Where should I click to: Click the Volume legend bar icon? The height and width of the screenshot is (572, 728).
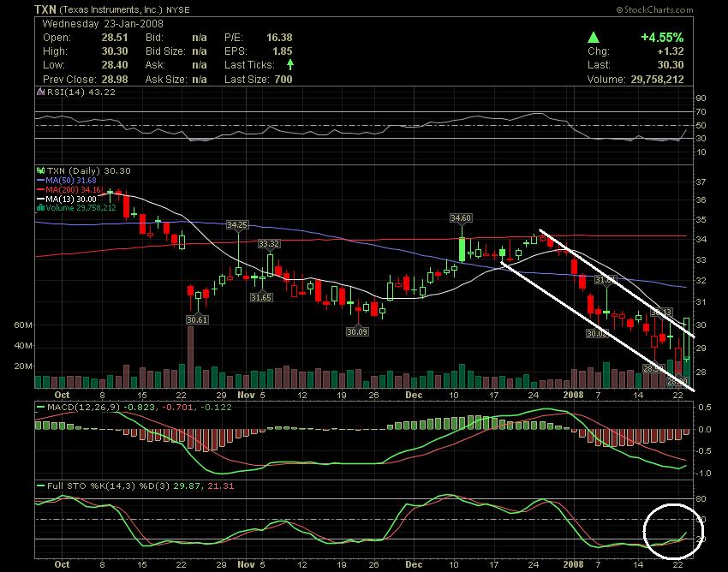(x=40, y=208)
